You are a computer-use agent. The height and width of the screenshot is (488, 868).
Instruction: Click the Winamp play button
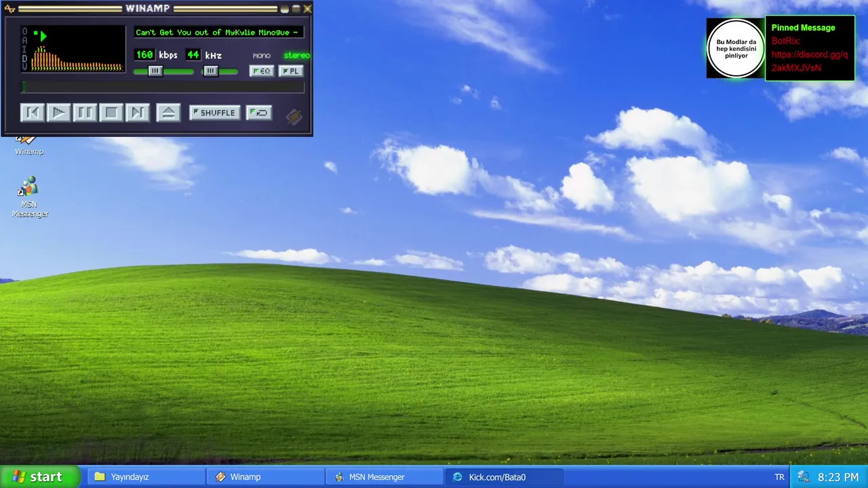point(58,113)
